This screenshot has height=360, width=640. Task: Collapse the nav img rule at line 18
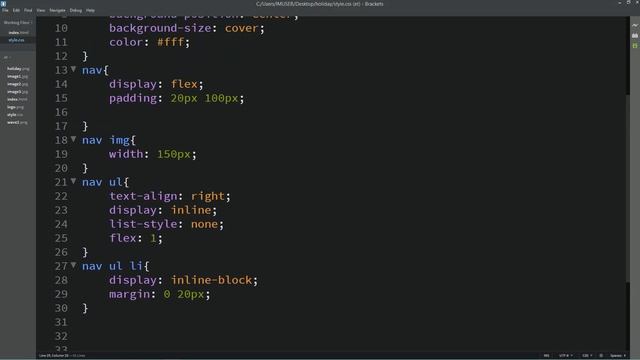(73, 139)
